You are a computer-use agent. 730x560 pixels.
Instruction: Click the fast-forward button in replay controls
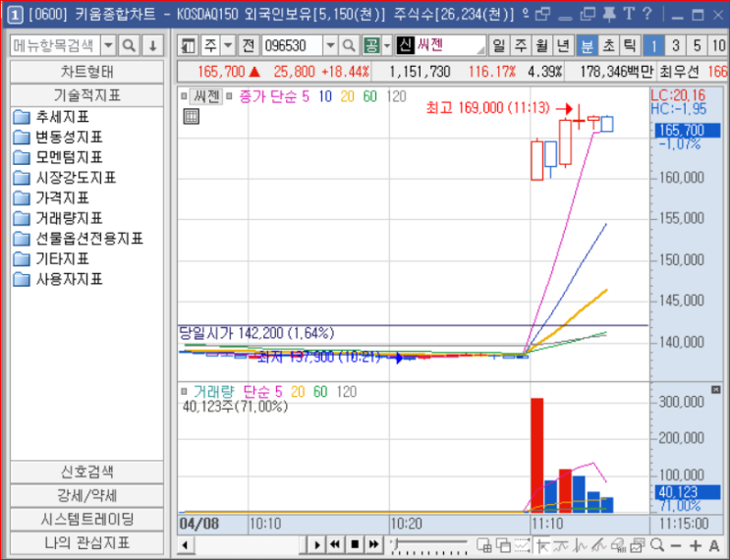pyautogui.click(x=373, y=544)
